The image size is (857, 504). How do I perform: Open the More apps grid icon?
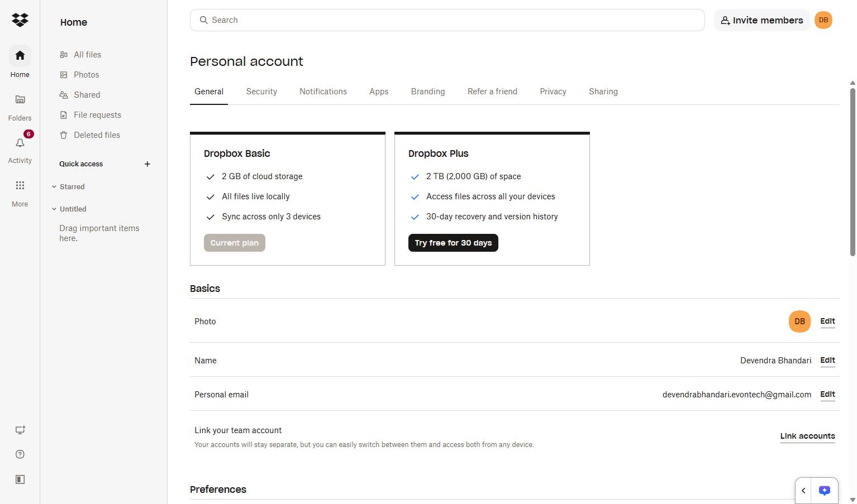tap(20, 193)
